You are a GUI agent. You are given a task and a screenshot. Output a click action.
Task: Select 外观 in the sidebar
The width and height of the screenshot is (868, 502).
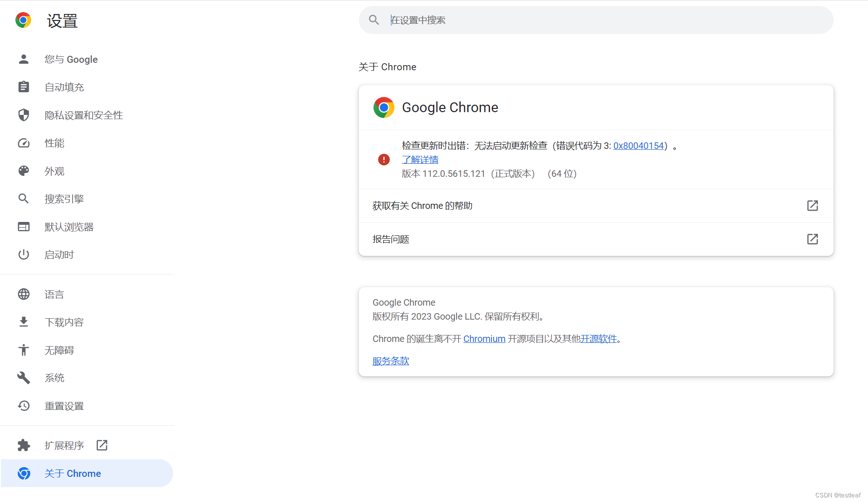[x=87, y=171]
